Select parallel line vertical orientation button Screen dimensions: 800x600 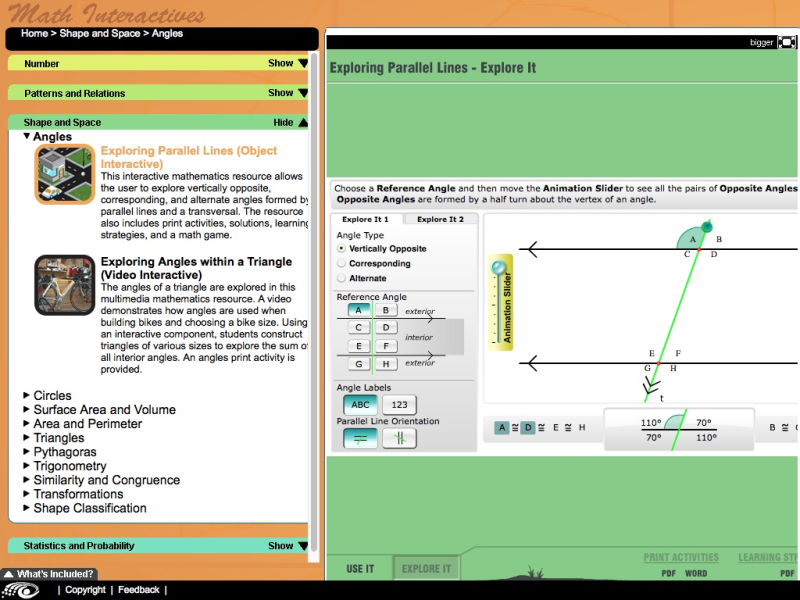point(399,438)
